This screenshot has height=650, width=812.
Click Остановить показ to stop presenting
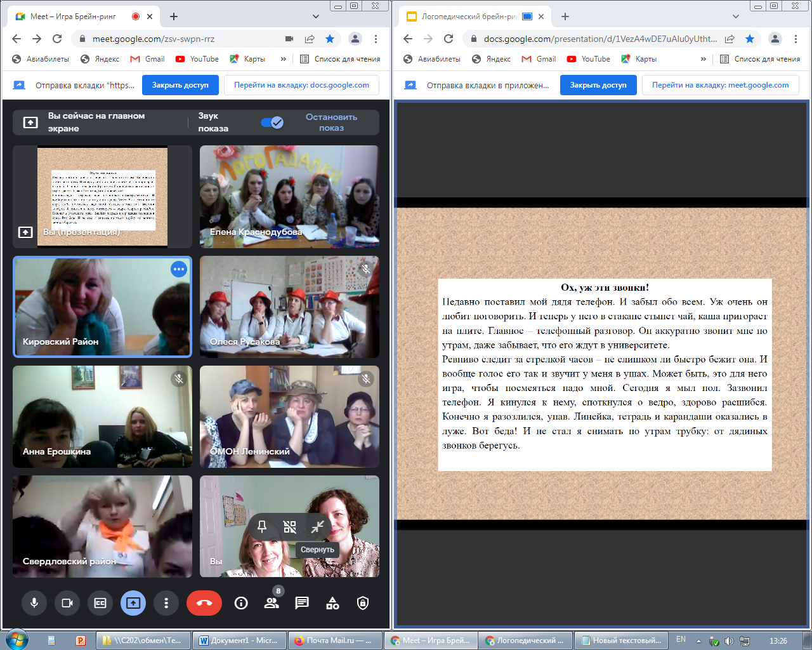[331, 123]
